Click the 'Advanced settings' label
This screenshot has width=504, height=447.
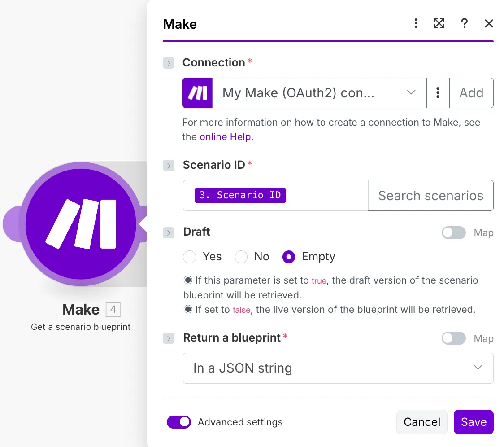(x=240, y=422)
